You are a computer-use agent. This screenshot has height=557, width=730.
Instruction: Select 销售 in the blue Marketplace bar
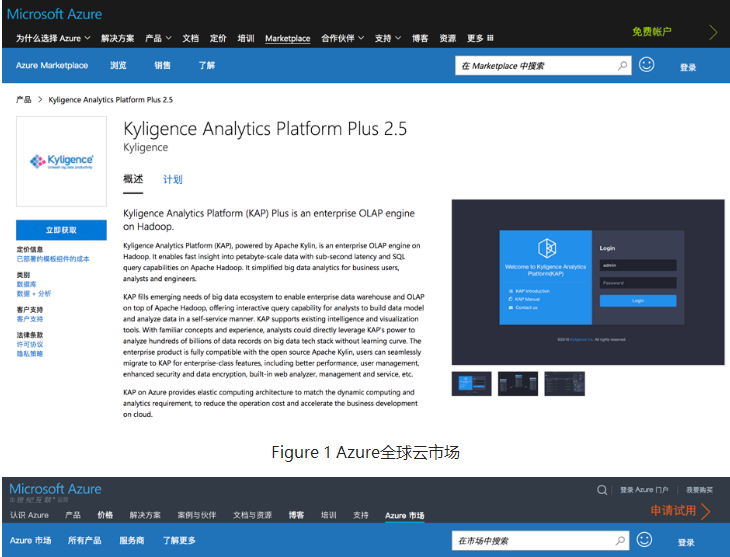(x=162, y=65)
